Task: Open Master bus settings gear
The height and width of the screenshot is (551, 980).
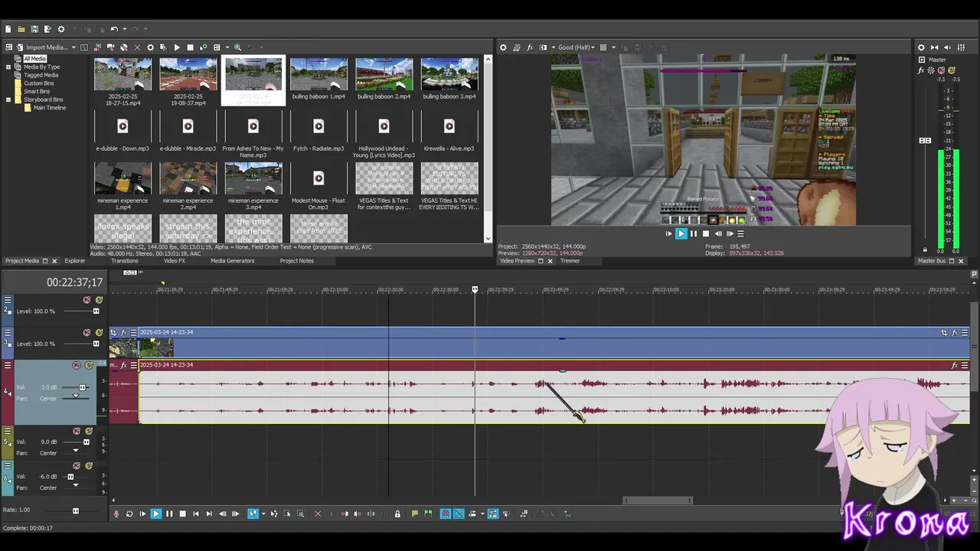Action: click(921, 47)
